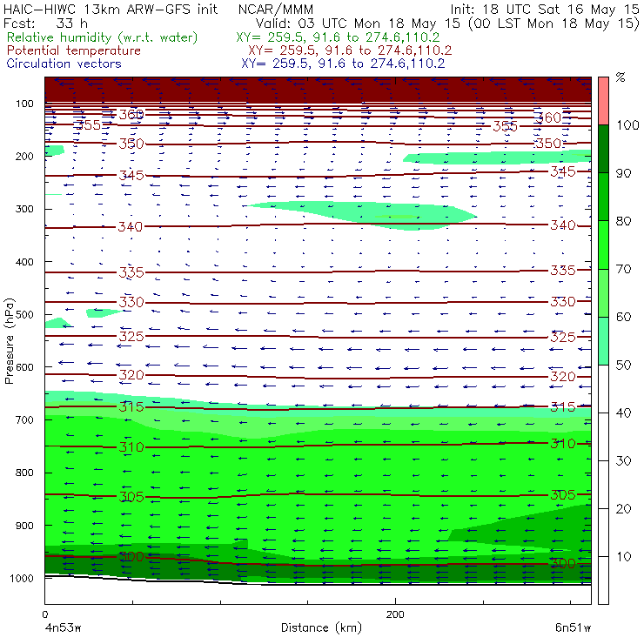Select the red XY coordinate range text
The height and width of the screenshot is (644, 644).
pyautogui.click(x=350, y=50)
